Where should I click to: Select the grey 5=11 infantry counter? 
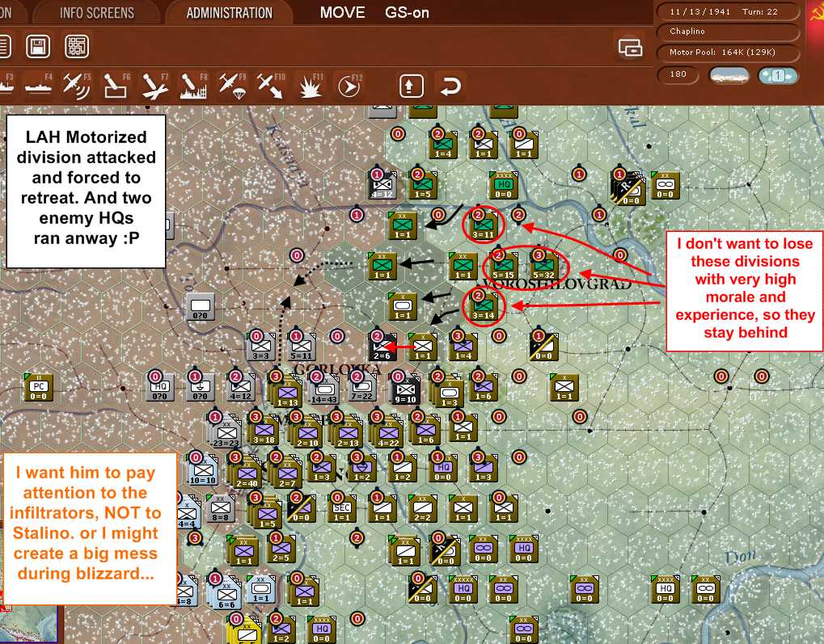301,346
